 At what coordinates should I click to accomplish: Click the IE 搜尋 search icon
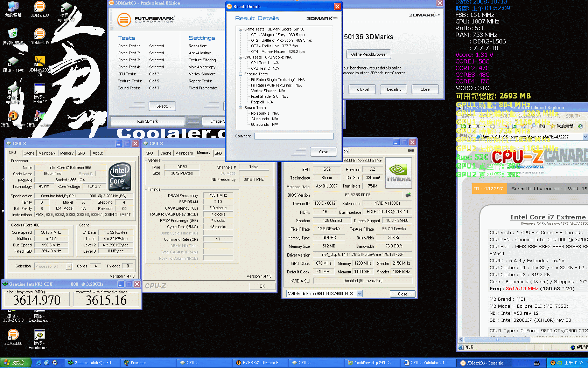[538, 126]
